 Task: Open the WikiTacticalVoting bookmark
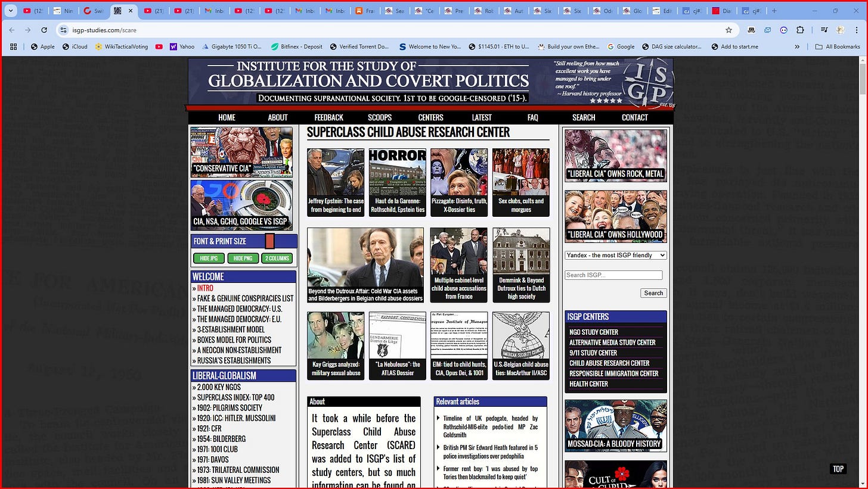(122, 46)
